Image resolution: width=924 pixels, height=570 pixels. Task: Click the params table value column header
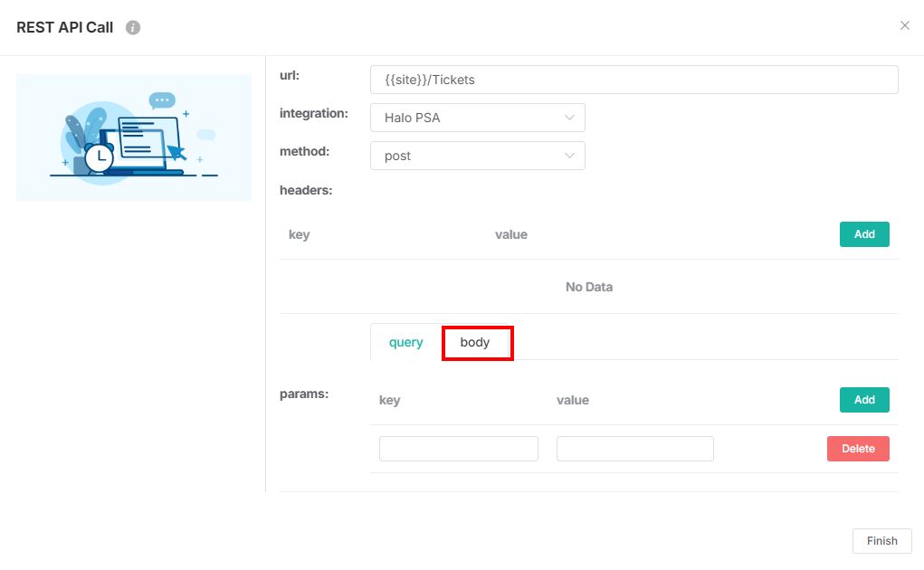[572, 400]
